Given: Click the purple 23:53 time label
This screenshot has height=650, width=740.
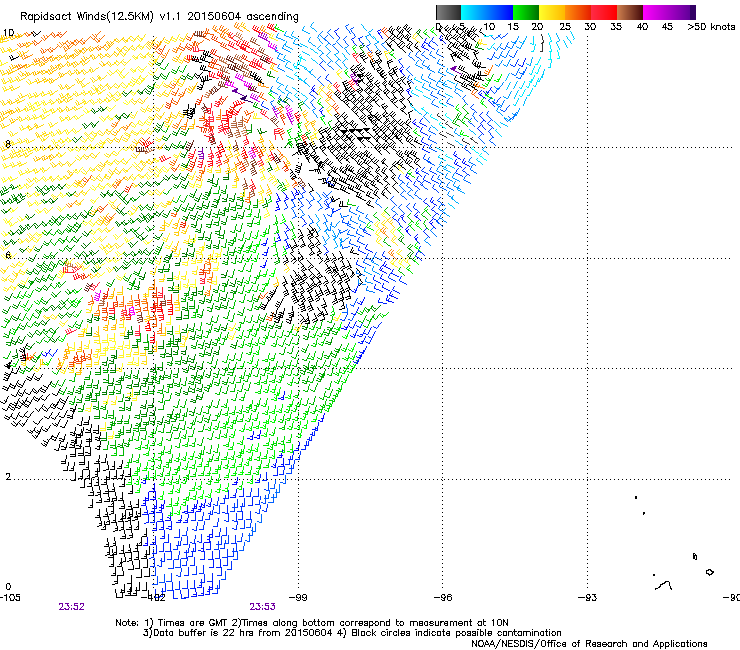Looking at the screenshot, I should point(262,607).
